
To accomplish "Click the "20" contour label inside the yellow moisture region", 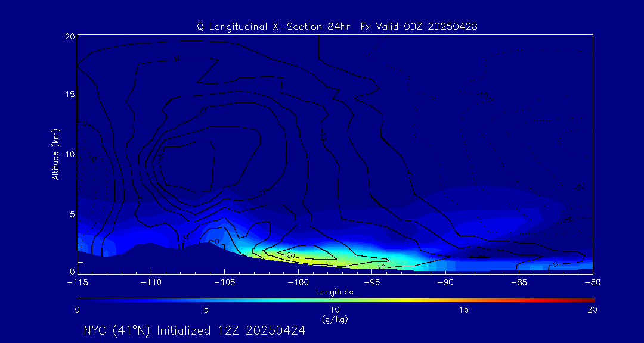I will [x=292, y=255].
